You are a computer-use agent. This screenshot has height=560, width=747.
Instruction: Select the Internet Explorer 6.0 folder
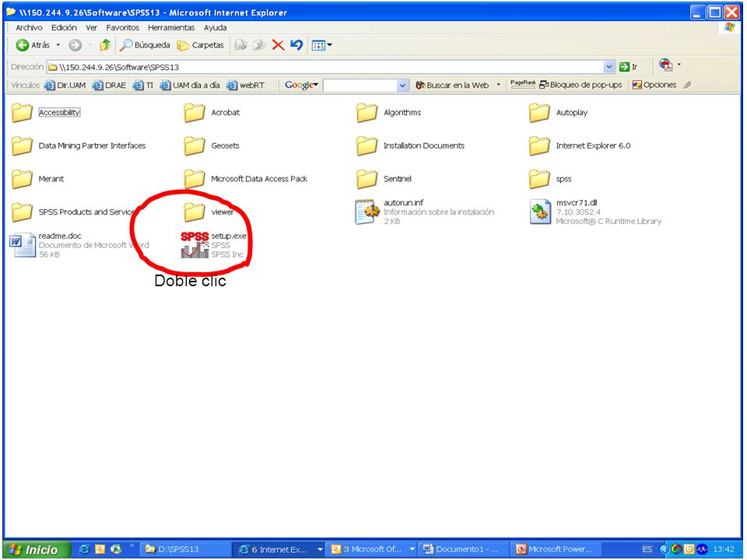[x=580, y=146]
